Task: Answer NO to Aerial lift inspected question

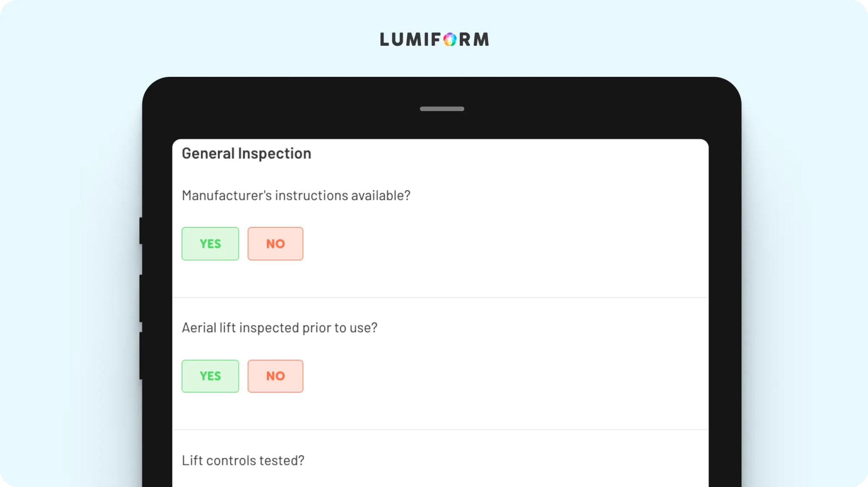Action: (275, 376)
